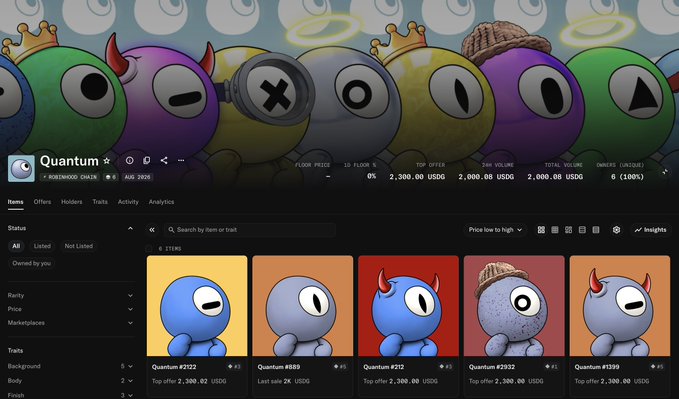
Task: Select the Listed status filter
Action: point(42,246)
